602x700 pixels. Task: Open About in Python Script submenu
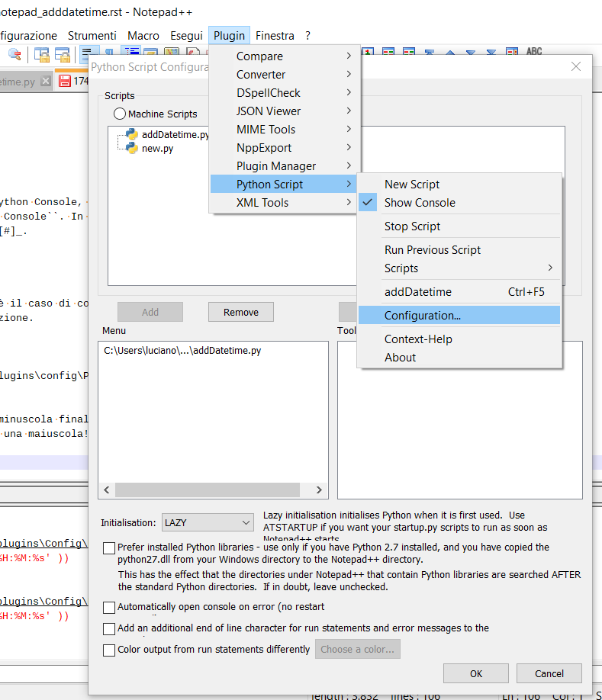pyautogui.click(x=459, y=358)
